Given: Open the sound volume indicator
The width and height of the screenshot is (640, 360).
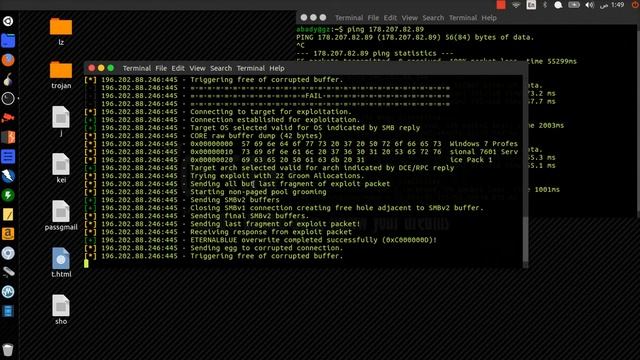Looking at the screenshot, I should coord(589,5).
